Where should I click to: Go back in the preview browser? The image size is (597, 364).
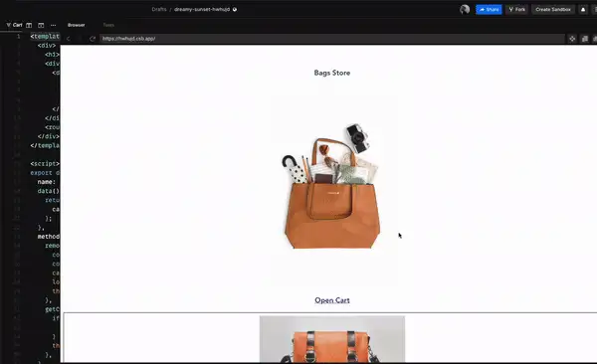point(69,39)
